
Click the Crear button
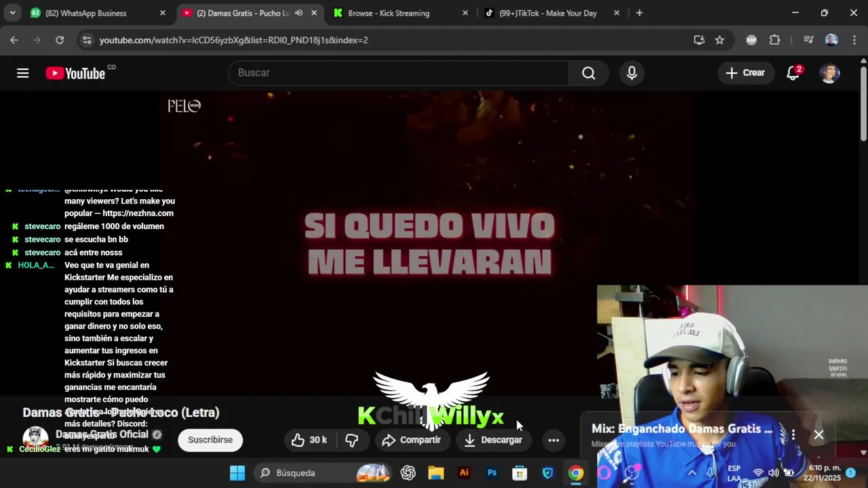coord(745,73)
